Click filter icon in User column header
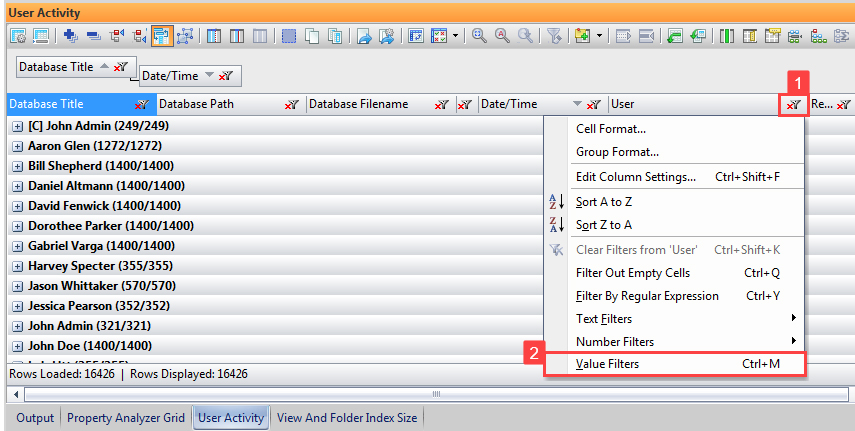The height and width of the screenshot is (431, 855). pos(793,104)
